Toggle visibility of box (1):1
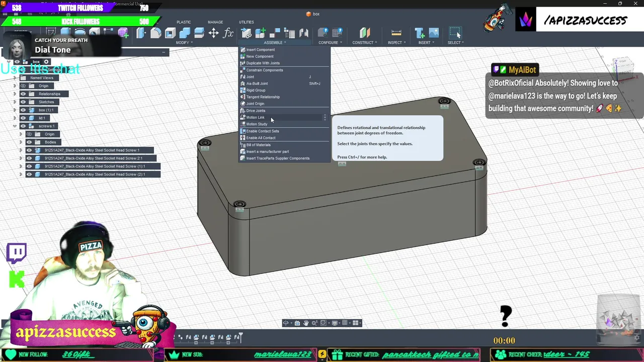 23,110
